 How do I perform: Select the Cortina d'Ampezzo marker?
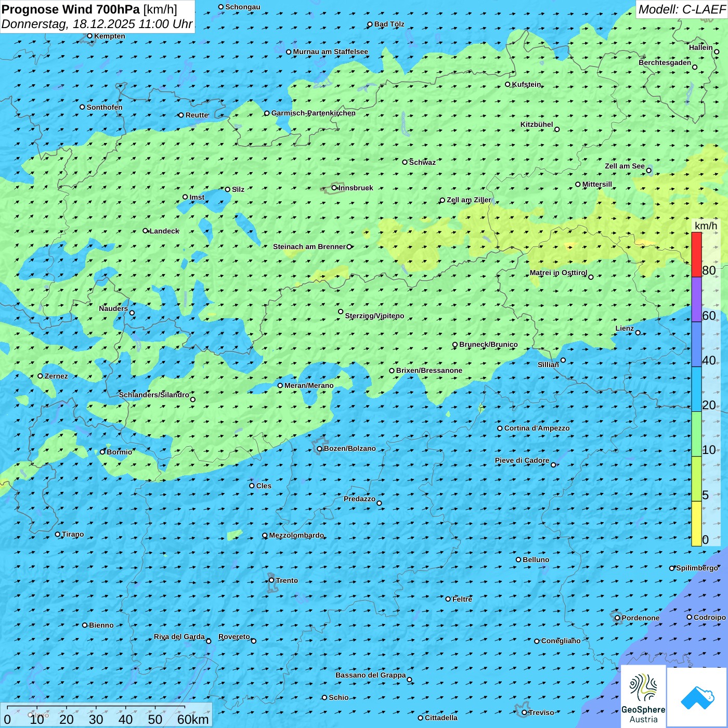(500, 428)
